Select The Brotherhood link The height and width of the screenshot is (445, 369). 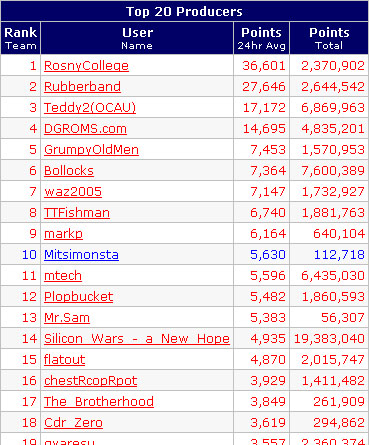(99, 402)
